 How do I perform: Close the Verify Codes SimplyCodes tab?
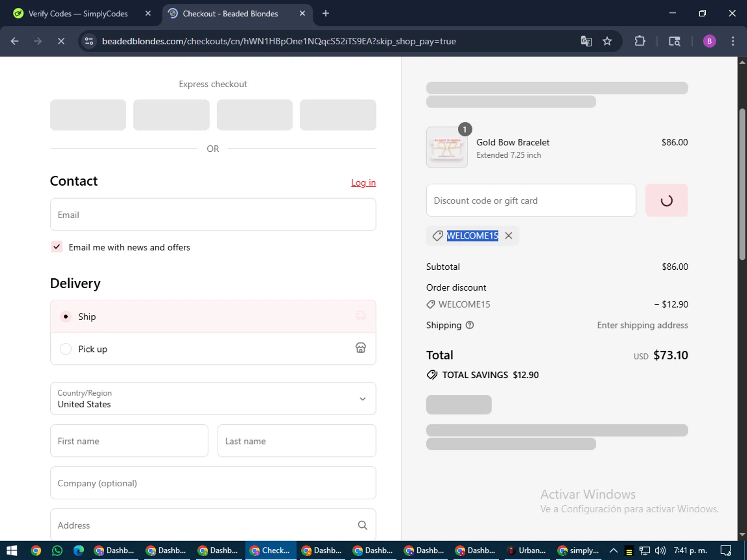point(148,13)
